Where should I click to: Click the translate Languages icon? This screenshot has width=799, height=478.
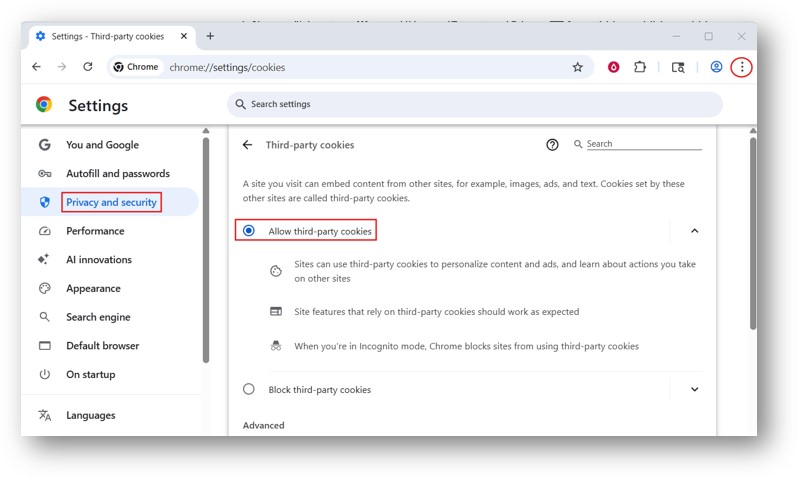coord(45,415)
